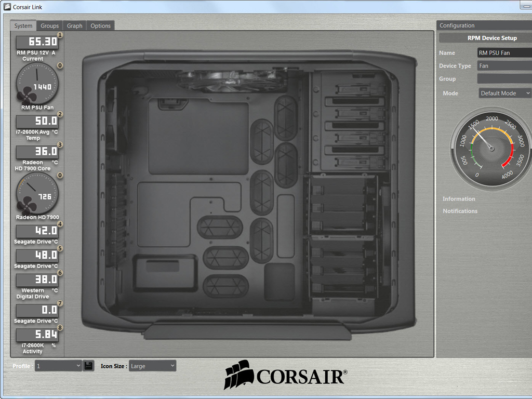532x399 pixels.
Task: Click the Name field containing RM PSU Fan
Action: click(504, 52)
